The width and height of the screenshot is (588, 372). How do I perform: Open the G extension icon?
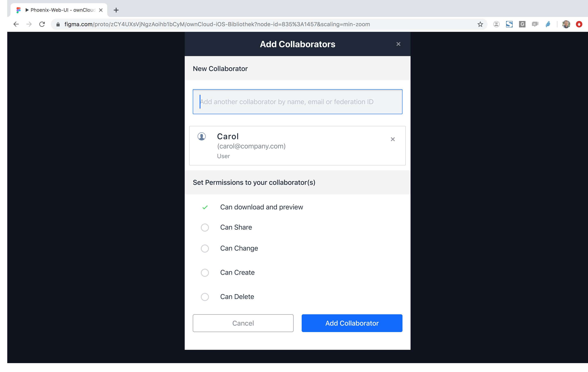coord(522,24)
